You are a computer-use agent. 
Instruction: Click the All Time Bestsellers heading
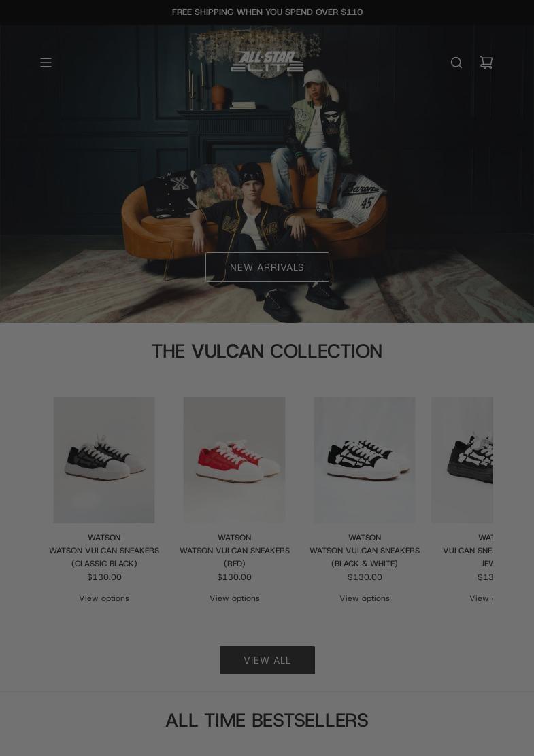coord(267,721)
